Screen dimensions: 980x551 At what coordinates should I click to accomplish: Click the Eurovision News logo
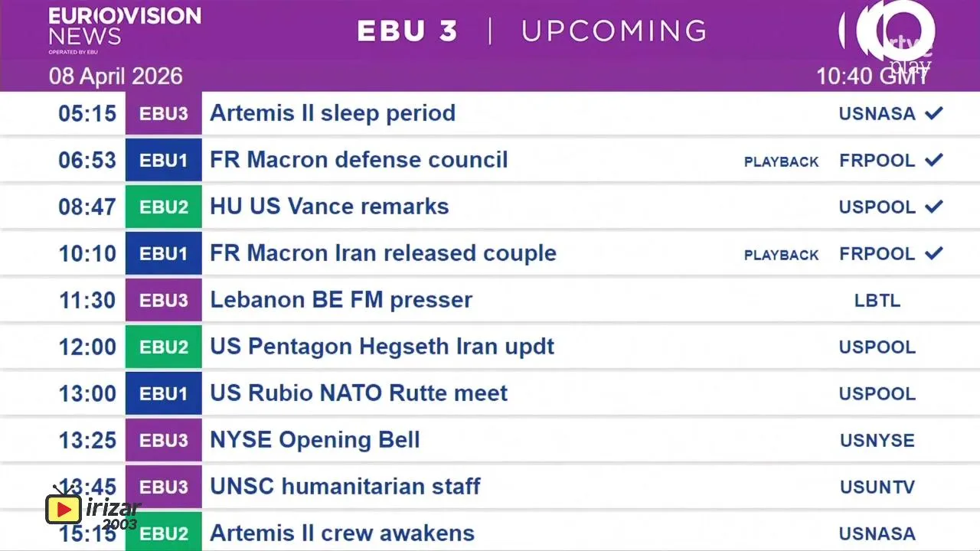click(x=125, y=29)
